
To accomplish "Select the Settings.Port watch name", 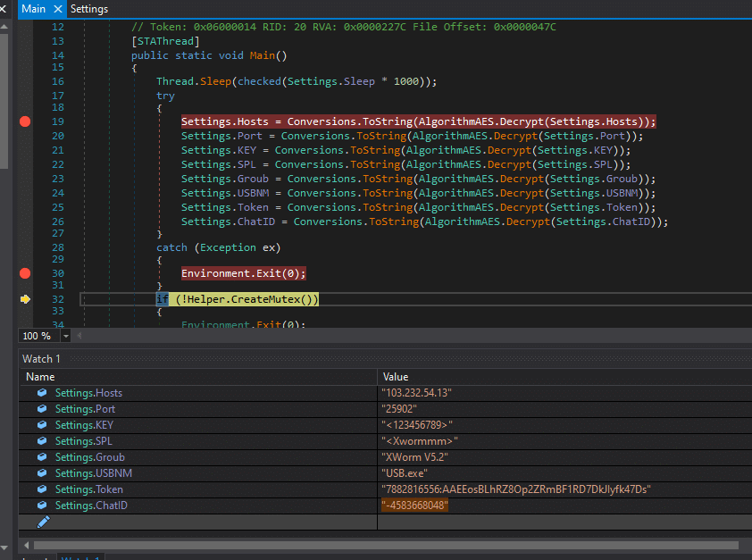I will coord(85,409).
